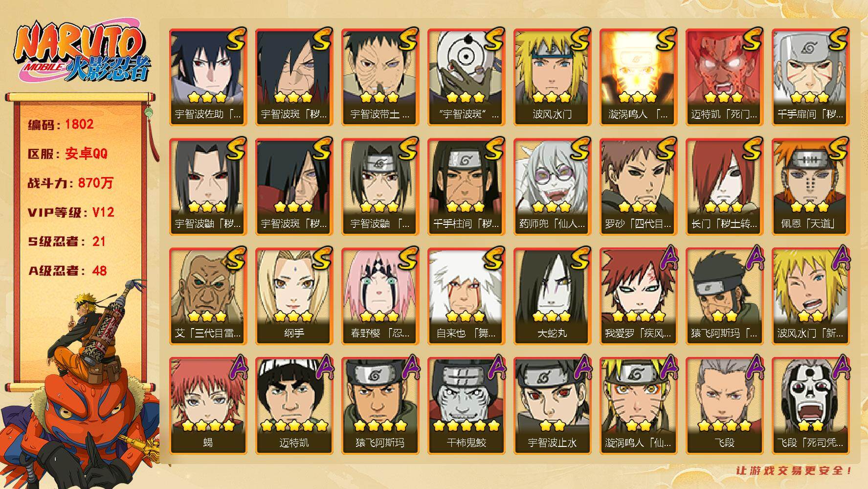The image size is (868, 489).
Task: Click the A badge on 我爱罗 card
Action: [666, 258]
